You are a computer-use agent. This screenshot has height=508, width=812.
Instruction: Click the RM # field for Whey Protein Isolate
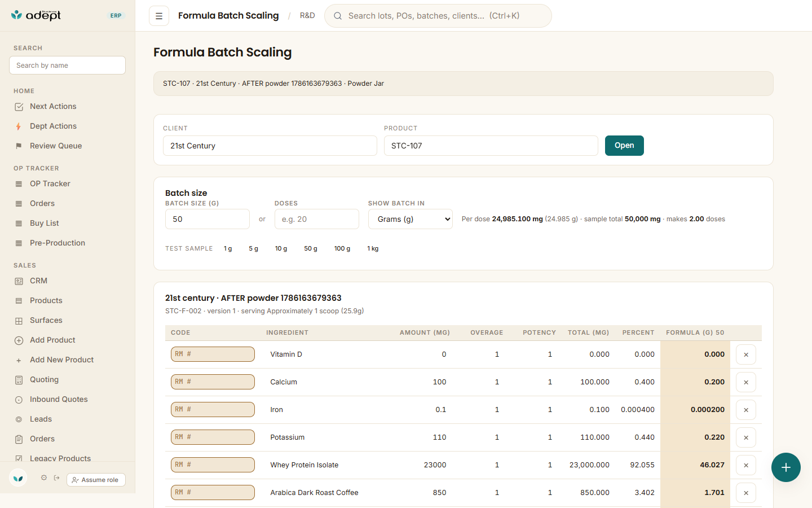pyautogui.click(x=213, y=465)
